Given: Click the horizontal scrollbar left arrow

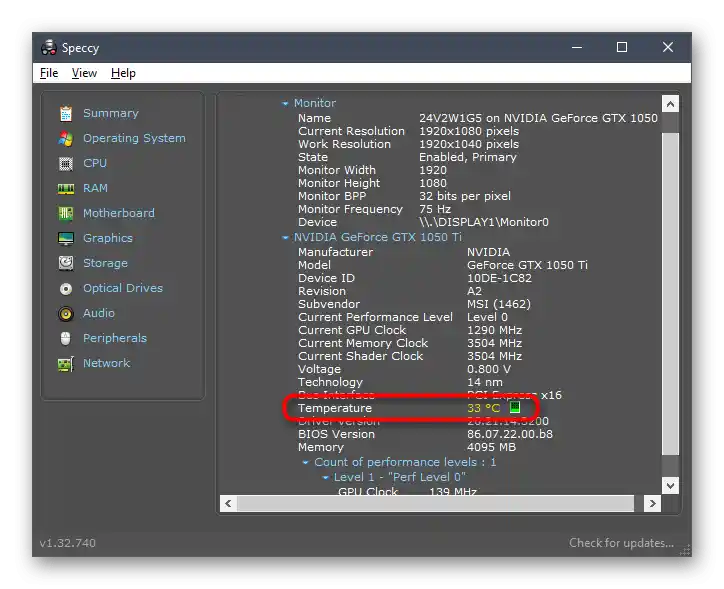Looking at the screenshot, I should [228, 504].
